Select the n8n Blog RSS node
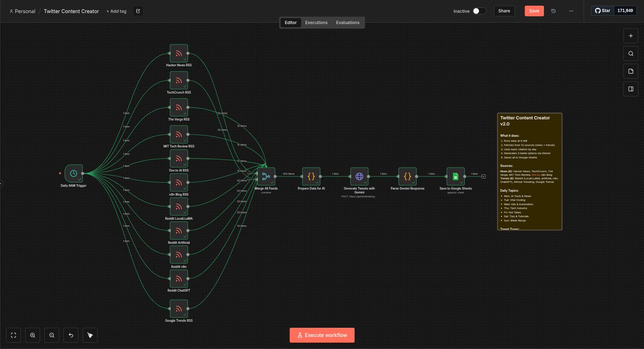Viewport: 644px width, 349px height. click(x=179, y=182)
